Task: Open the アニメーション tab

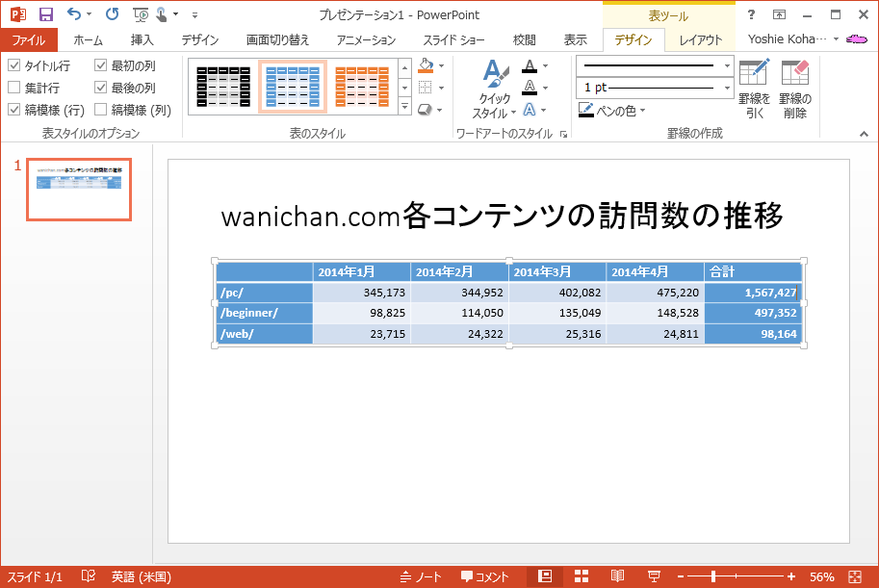Action: coord(366,39)
